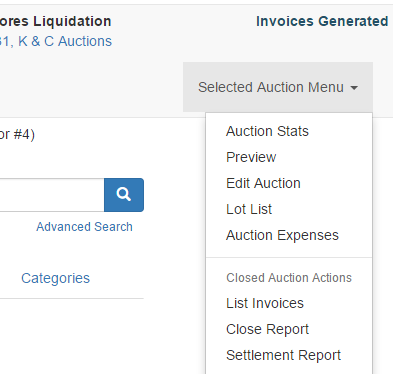
Task: View the Settlement Report
Action: point(283,355)
